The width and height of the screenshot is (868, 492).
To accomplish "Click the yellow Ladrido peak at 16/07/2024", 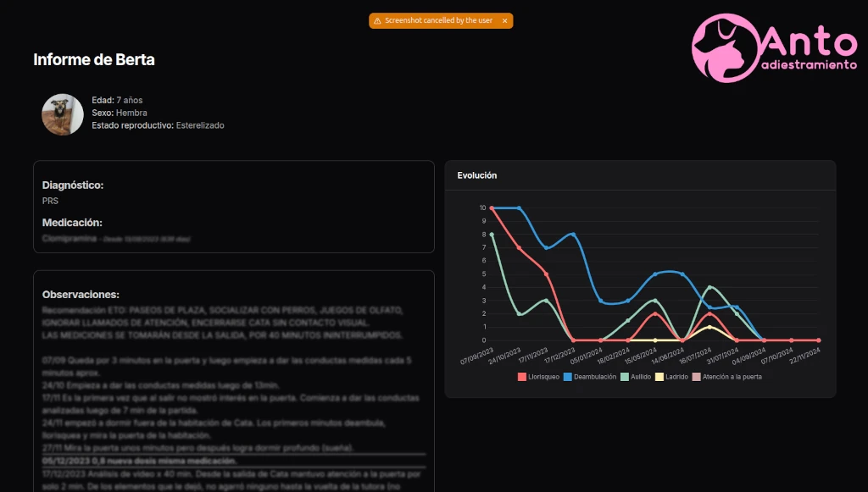I will (x=709, y=327).
